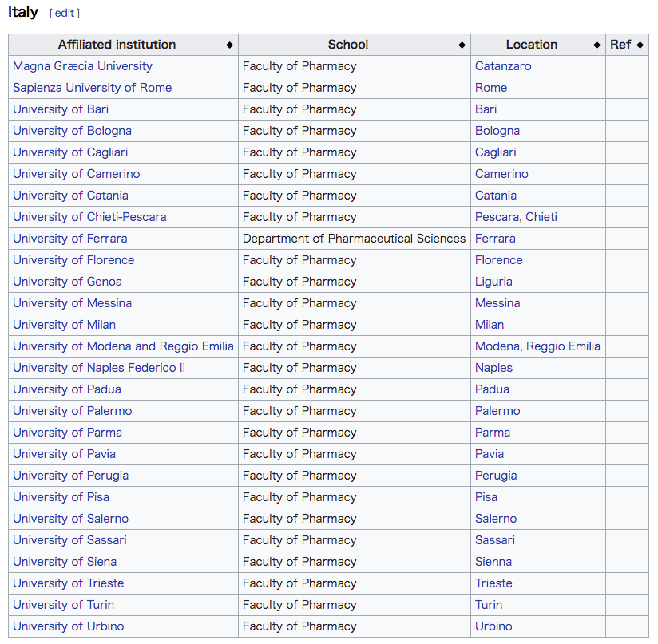Follow the Salerno location link

click(x=496, y=519)
